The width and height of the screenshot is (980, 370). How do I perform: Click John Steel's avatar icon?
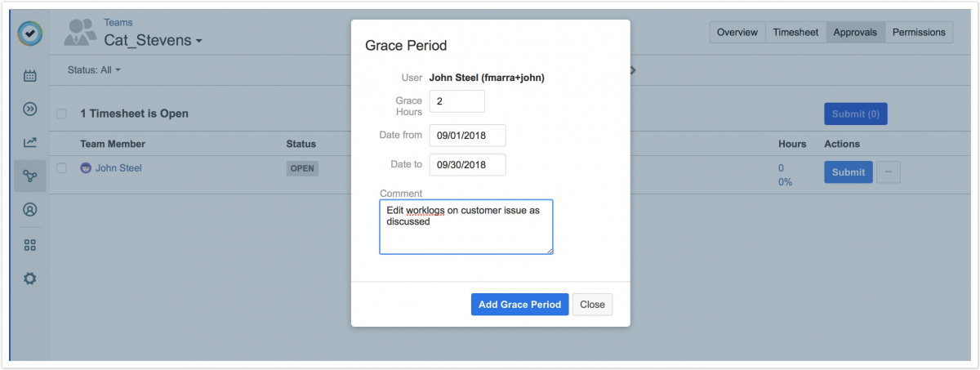86,168
